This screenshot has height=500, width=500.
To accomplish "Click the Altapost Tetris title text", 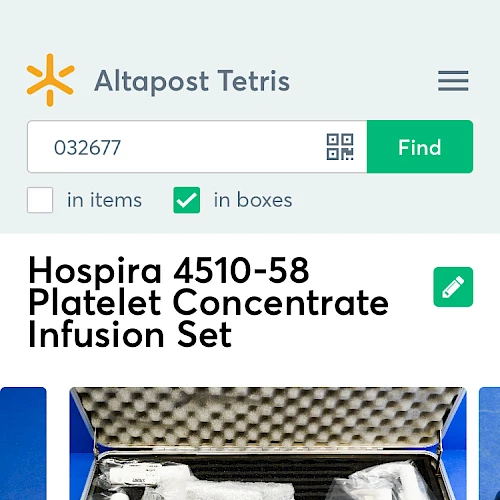I will click(x=192, y=81).
